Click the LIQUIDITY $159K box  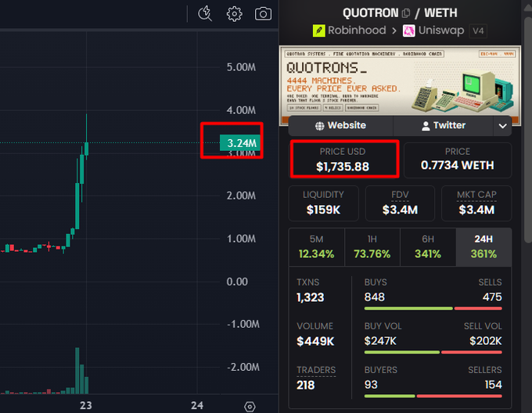(323, 203)
